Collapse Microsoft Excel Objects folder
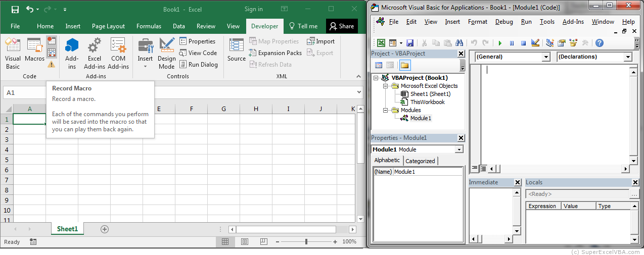The height and width of the screenshot is (255, 644). tap(385, 86)
